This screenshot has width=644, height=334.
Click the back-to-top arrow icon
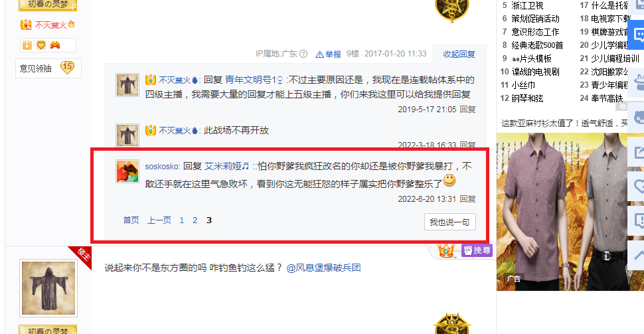(x=637, y=255)
